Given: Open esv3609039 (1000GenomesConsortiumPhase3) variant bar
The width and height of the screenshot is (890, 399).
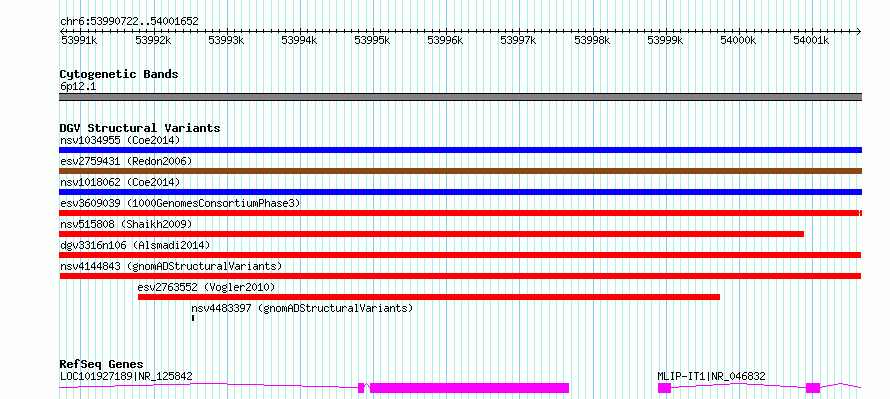Looking at the screenshot, I should (x=460, y=213).
